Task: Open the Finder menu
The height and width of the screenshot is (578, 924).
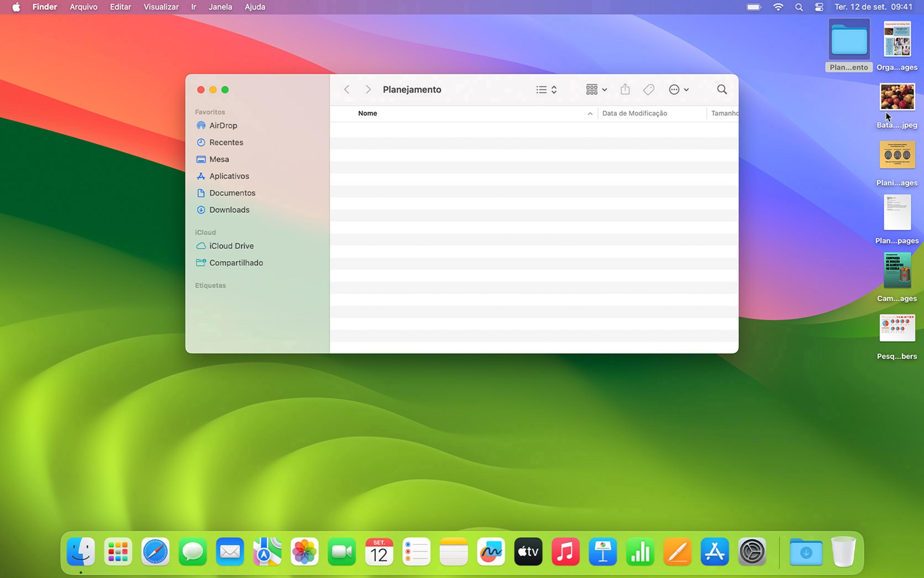Action: pyautogui.click(x=45, y=7)
